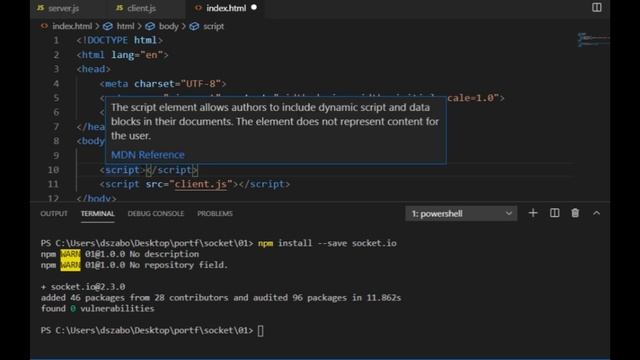Image resolution: width=640 pixels, height=360 pixels.
Task: Place cursor in the empty script tag on line 10
Action: point(148,170)
